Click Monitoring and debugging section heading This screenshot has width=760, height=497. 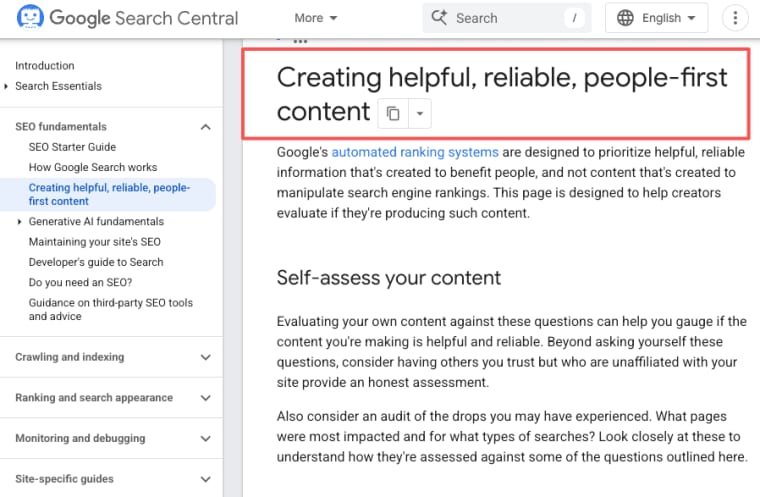pos(80,438)
